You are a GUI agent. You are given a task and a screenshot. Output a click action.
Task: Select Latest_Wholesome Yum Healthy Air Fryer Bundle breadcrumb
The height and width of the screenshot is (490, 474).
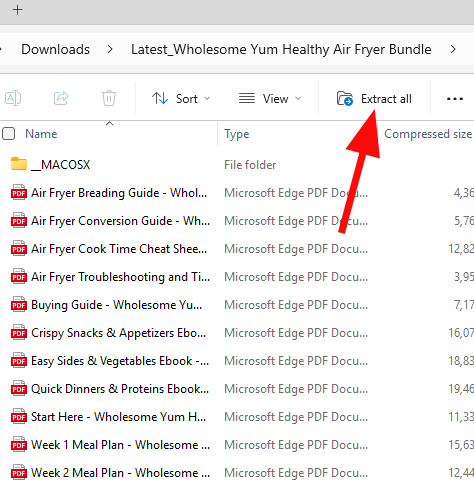pos(281,49)
